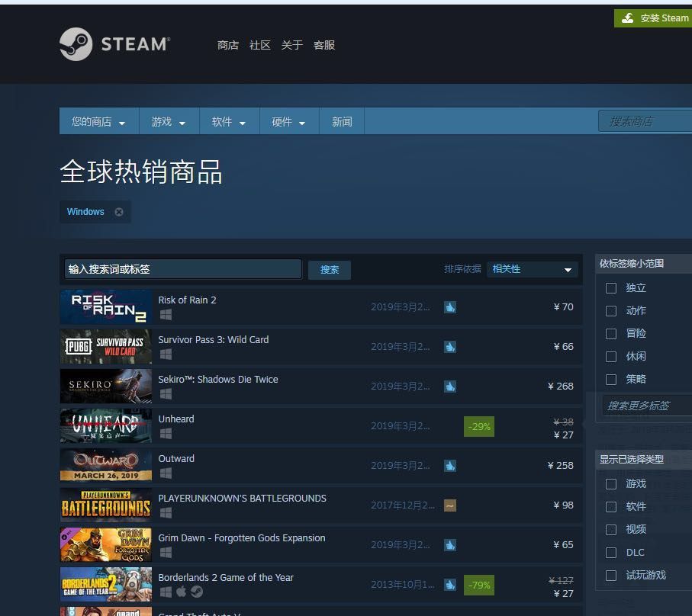Open the PUBG Survivor Pass thumbnail
The width and height of the screenshot is (692, 616).
click(106, 347)
